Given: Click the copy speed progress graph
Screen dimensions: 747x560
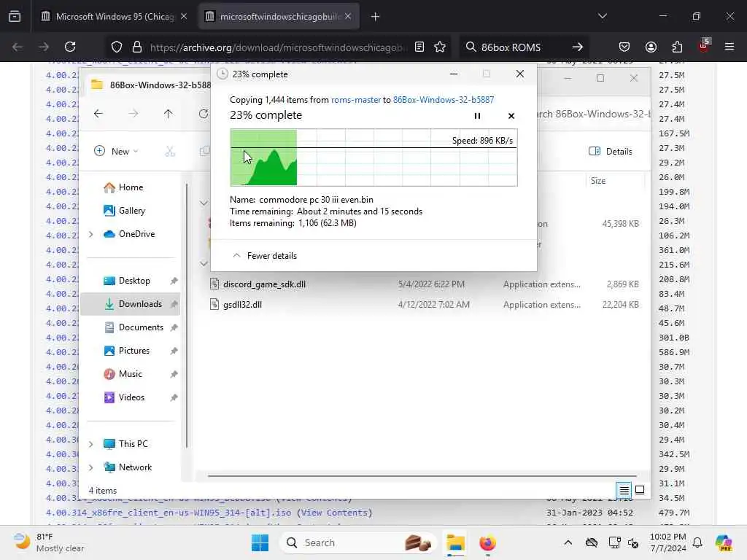Looking at the screenshot, I should click(373, 157).
